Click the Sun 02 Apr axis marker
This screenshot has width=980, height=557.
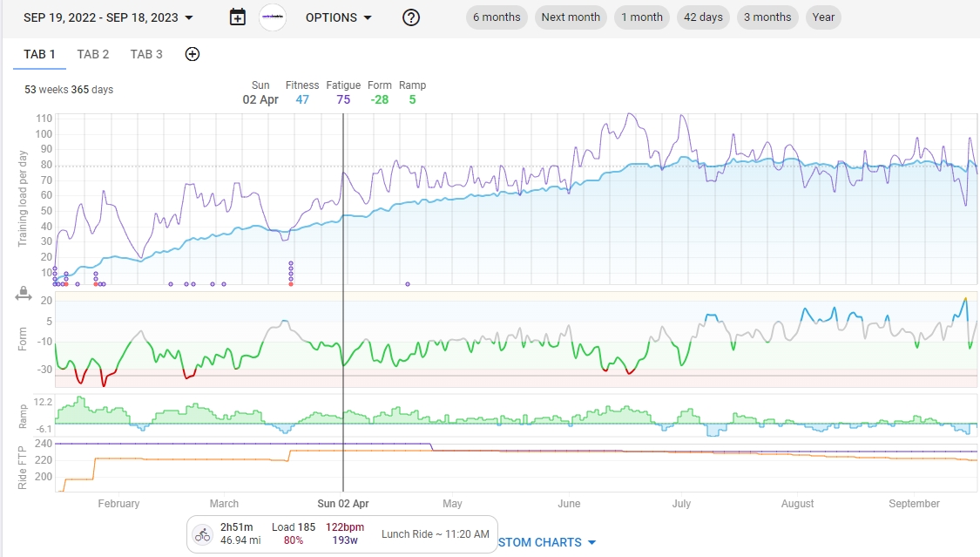pyautogui.click(x=343, y=504)
